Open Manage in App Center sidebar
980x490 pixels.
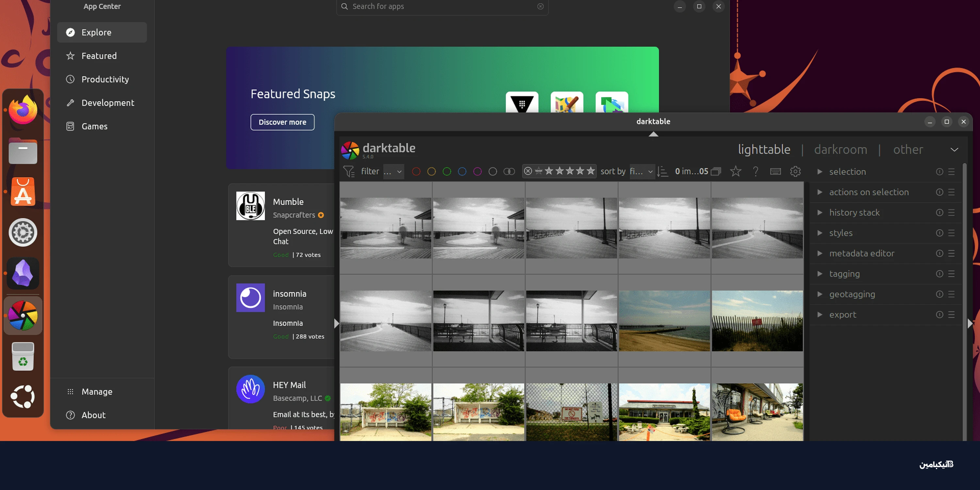pos(97,391)
